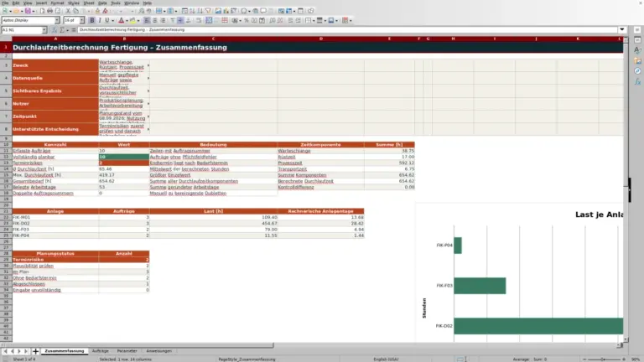Click the Font Color red A swatch
This screenshot has height=362, width=644.
click(121, 20)
